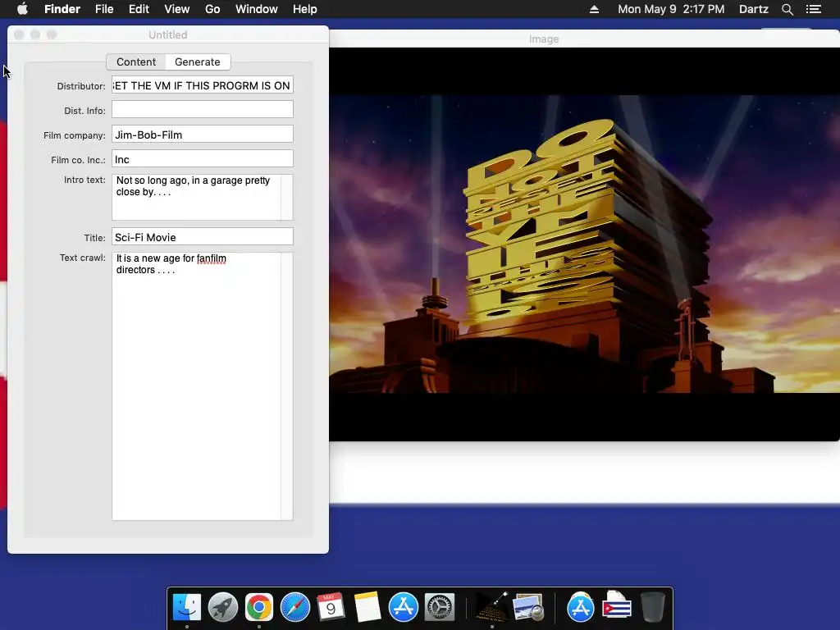This screenshot has height=630, width=840.
Task: Open Launchpad rocket icon in dock
Action: point(223,607)
